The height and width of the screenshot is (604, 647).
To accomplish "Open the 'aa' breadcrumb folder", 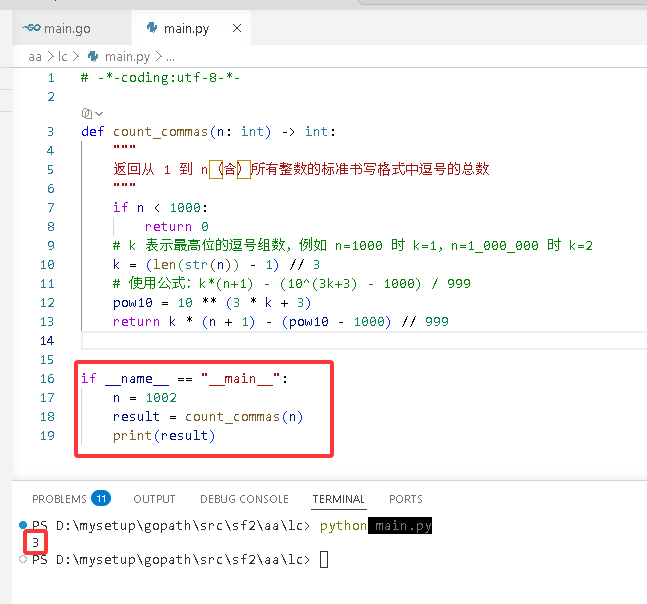I will click(x=35, y=57).
